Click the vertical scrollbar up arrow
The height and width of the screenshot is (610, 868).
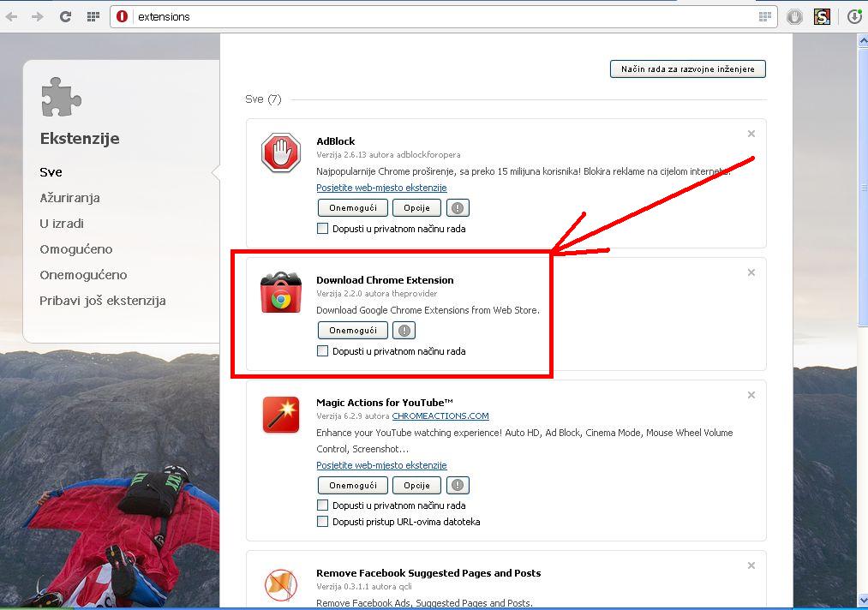pyautogui.click(x=863, y=40)
